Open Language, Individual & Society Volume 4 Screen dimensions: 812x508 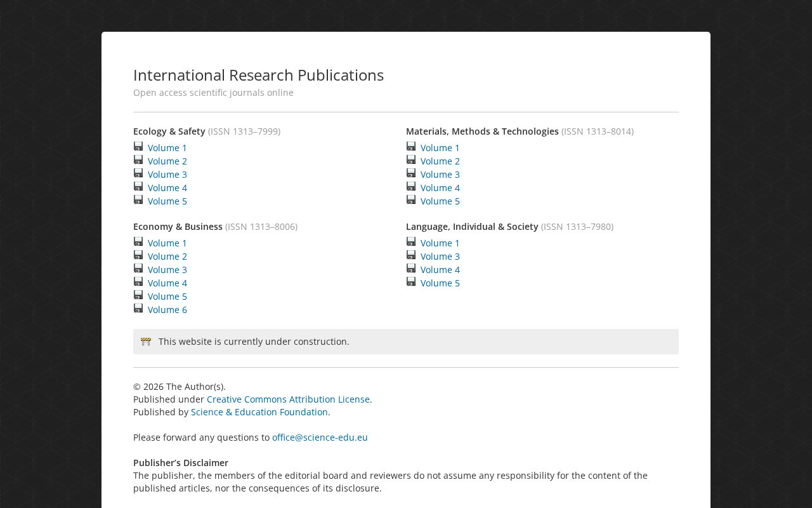pyautogui.click(x=440, y=270)
